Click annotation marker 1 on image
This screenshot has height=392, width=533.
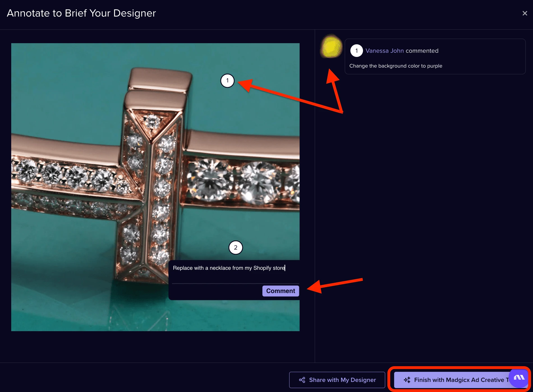click(227, 81)
